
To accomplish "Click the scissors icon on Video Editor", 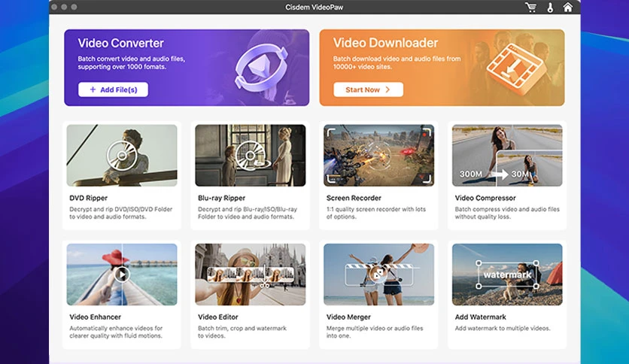I will pos(265,285).
